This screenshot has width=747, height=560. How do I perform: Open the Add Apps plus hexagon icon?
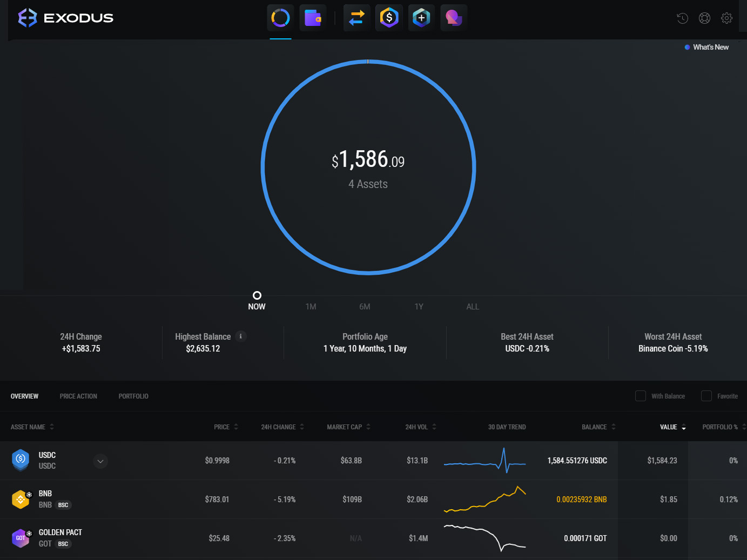coord(421,18)
